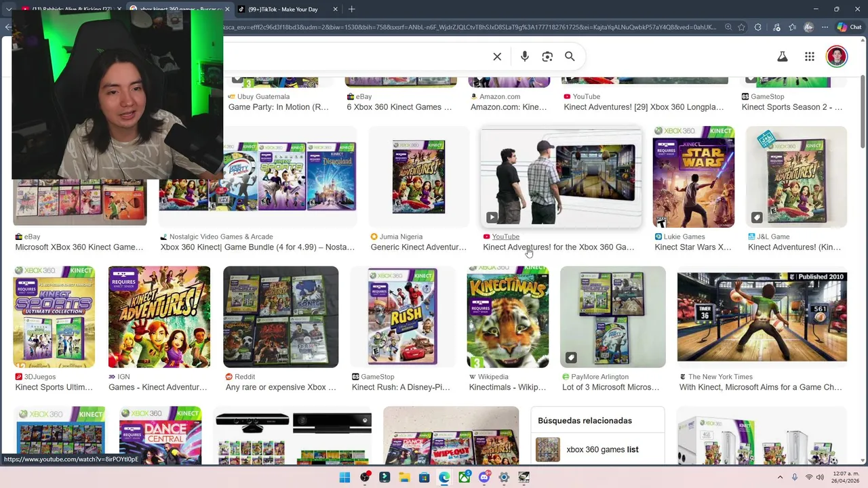This screenshot has width=868, height=488.
Task: Open the Kinectimals tiger cover image
Action: [x=507, y=317]
